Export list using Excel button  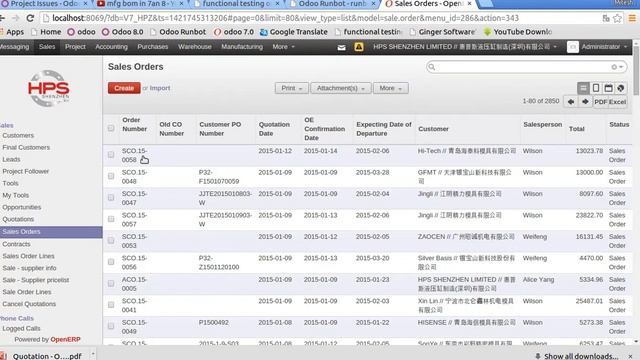coord(617,102)
